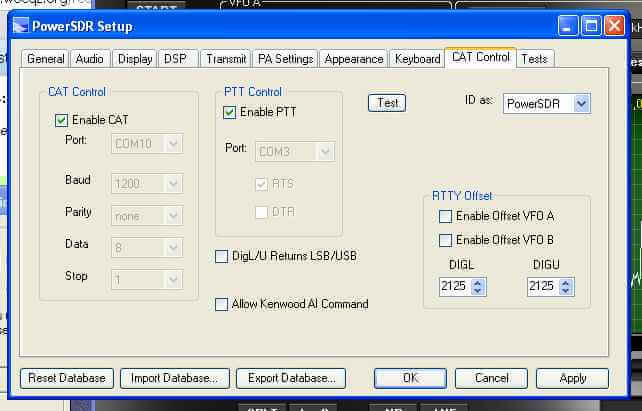Open the Parity dropdown showing none
642x411 pixels.
click(147, 216)
